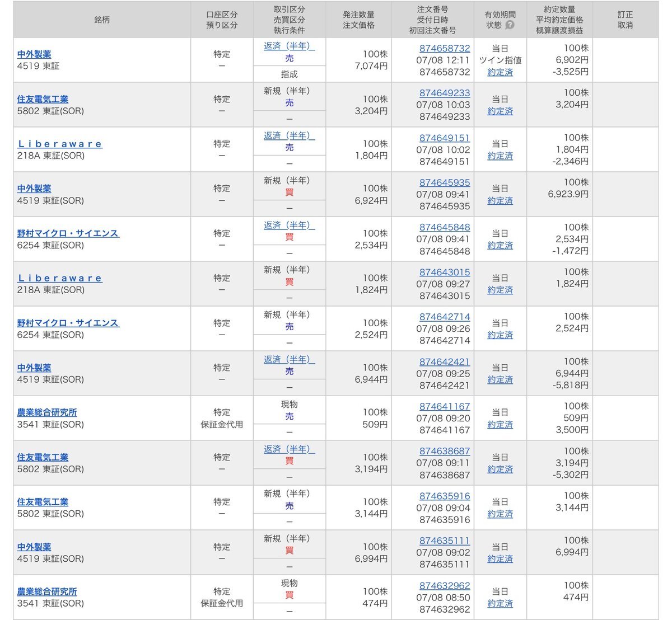Screen dimensions: 672x620
Task: Click 約定済 status in order 874632962 row
Action: pos(500,603)
